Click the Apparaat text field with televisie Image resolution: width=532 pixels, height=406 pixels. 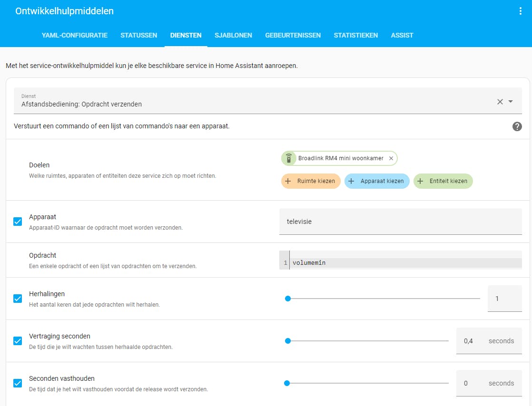400,222
